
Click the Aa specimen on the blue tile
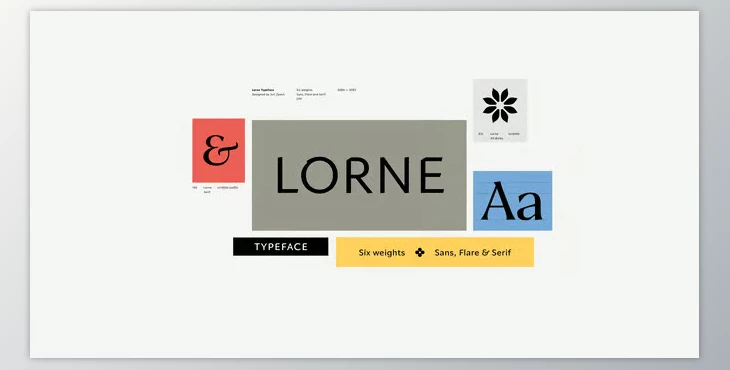[x=512, y=201]
